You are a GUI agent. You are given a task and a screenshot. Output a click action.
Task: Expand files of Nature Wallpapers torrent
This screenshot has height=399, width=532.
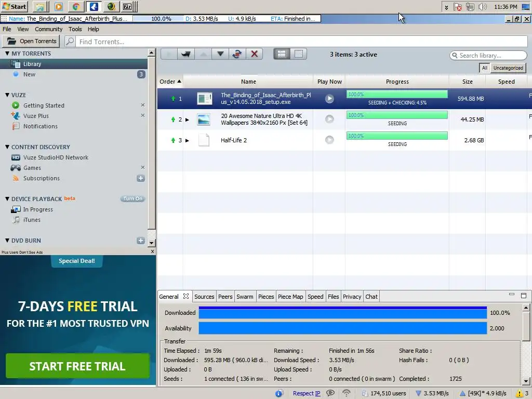187,120
